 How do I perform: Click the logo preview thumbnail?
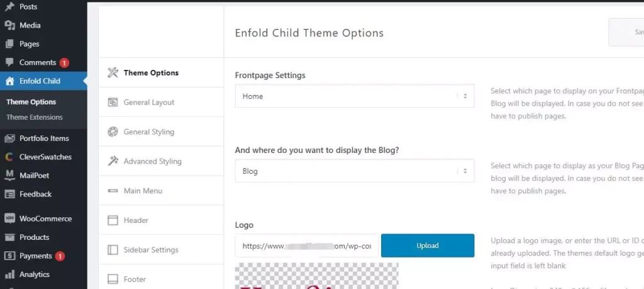[316, 276]
